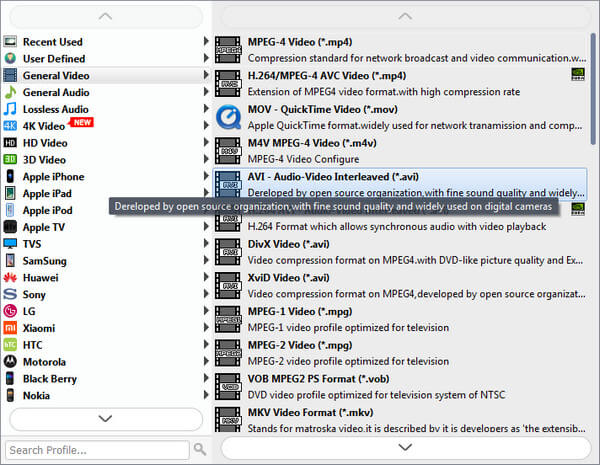Choose MOV - QuickTime Video (*.mov)
Image resolution: width=600 pixels, height=465 pixels.
pos(400,117)
